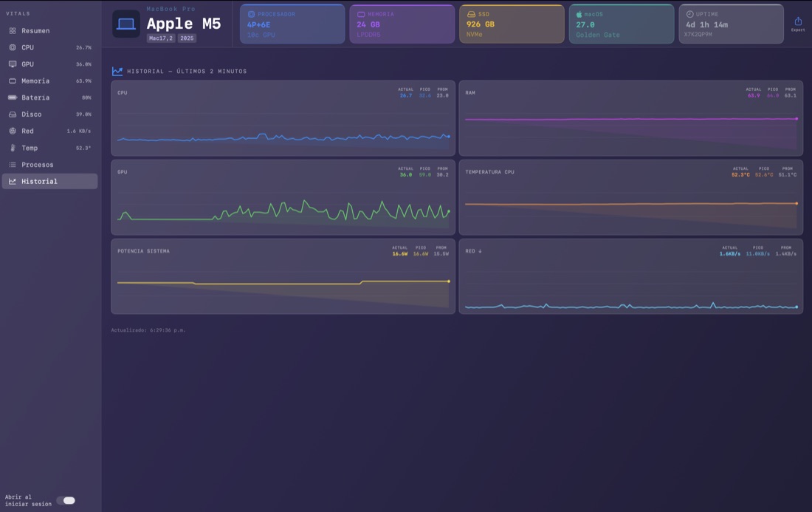Viewport: 812px width, 512px height.
Task: Click the GPU history line chart
Action: coord(283,197)
